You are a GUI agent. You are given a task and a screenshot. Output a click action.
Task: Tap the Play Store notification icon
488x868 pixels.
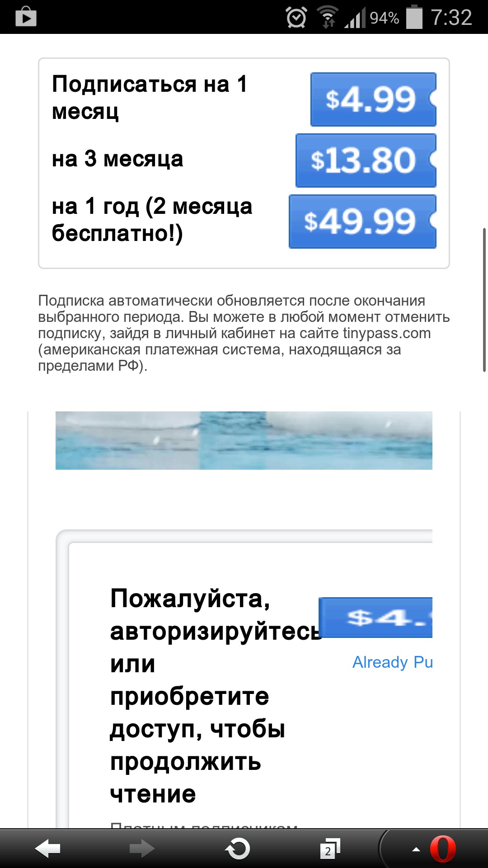[x=26, y=17]
